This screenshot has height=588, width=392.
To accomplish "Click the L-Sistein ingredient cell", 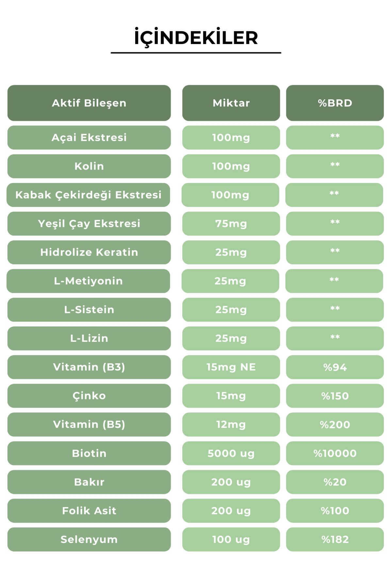I will coord(89,310).
